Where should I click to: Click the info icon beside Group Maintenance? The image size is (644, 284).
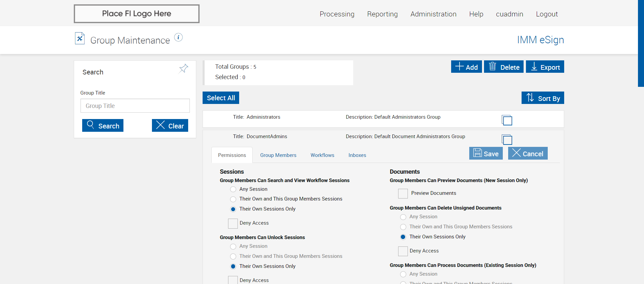click(x=178, y=38)
